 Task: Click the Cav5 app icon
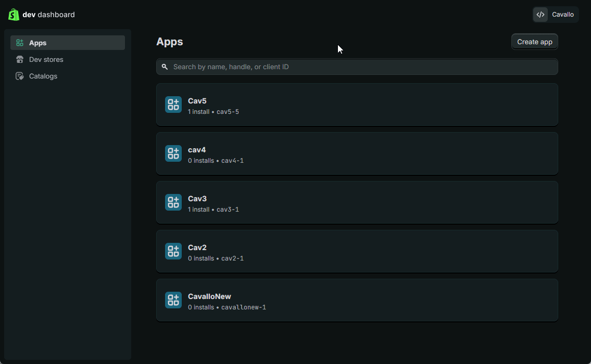point(173,105)
